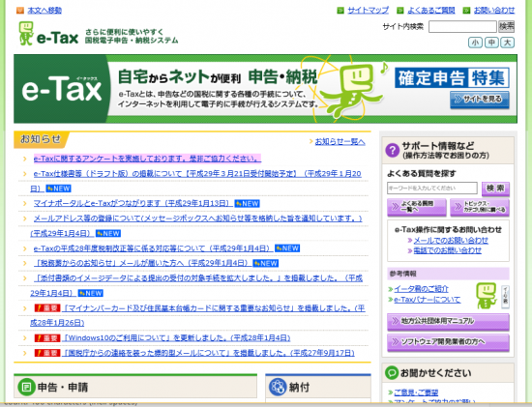The height and width of the screenshot is (407, 532).
Task: Click the e-Tax mascot logo at top left
Action: [x=26, y=33]
